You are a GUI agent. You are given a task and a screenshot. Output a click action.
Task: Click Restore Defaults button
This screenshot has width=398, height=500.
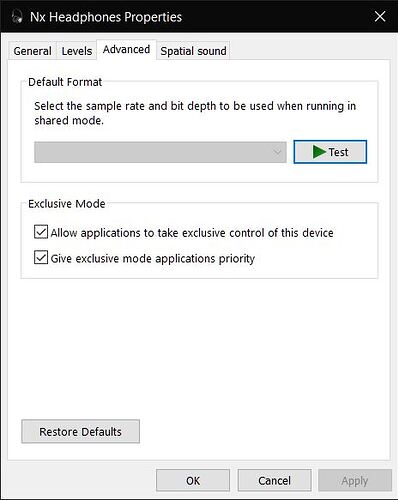click(x=80, y=431)
